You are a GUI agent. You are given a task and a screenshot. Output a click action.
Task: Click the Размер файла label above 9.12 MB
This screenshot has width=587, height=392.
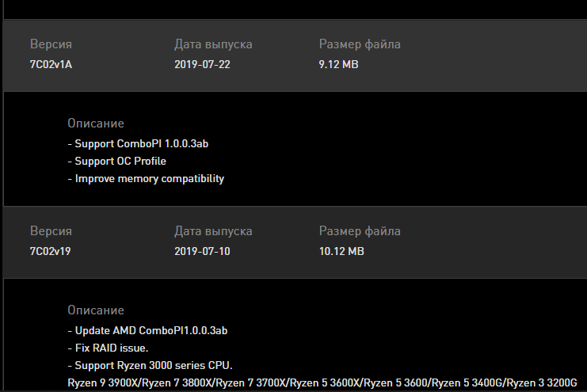360,44
